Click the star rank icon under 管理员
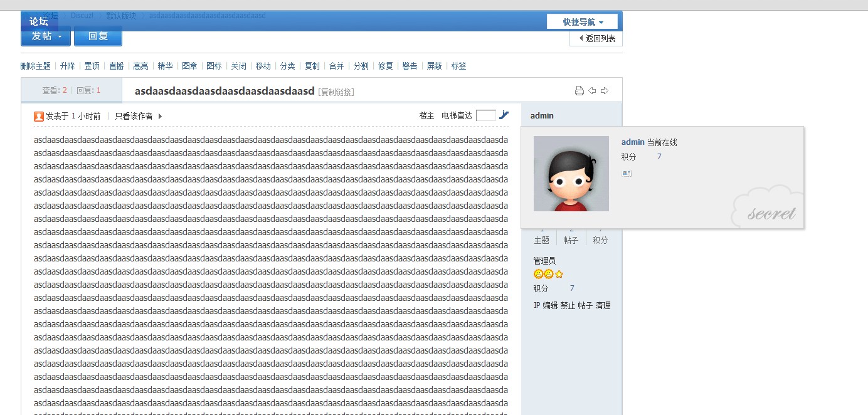Viewport: 868px width, 415px height. (559, 274)
